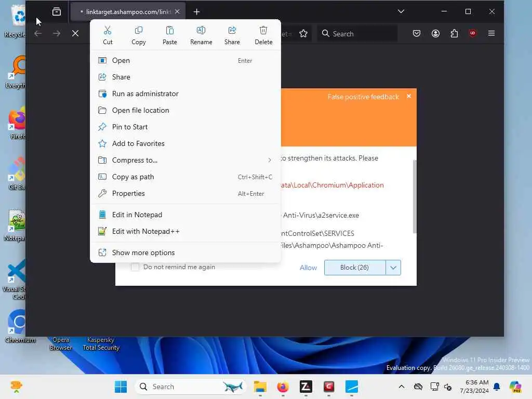Open list all tabs chevron

click(x=401, y=11)
